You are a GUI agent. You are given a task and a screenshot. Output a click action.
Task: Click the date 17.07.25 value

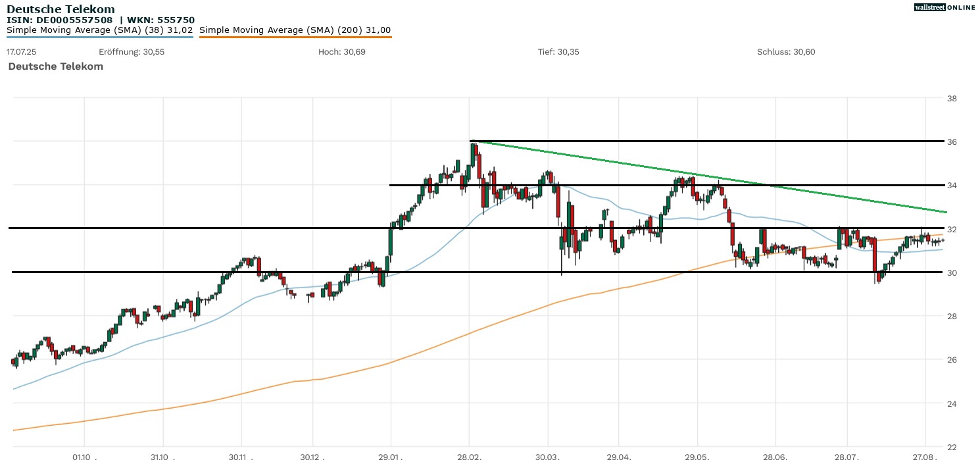[22, 51]
